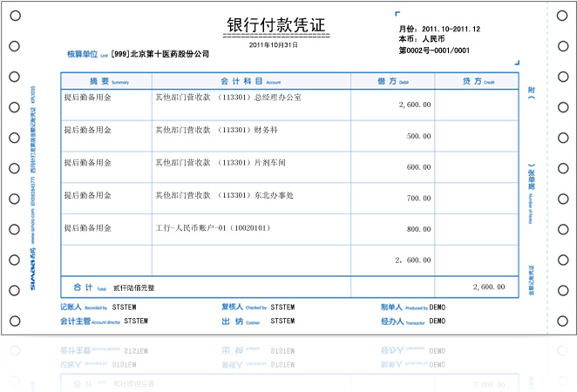This screenshot has width=577, height=392.
Task: Select debit amount 500.00
Action: (x=418, y=136)
